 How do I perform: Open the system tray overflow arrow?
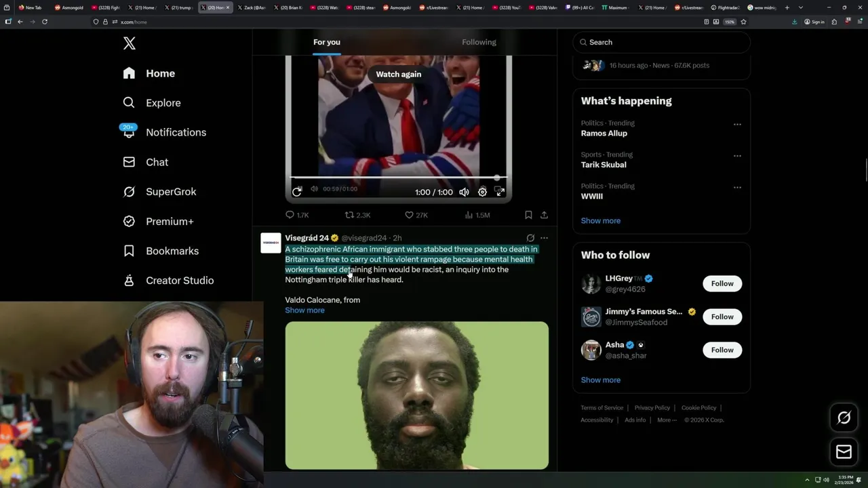807,480
